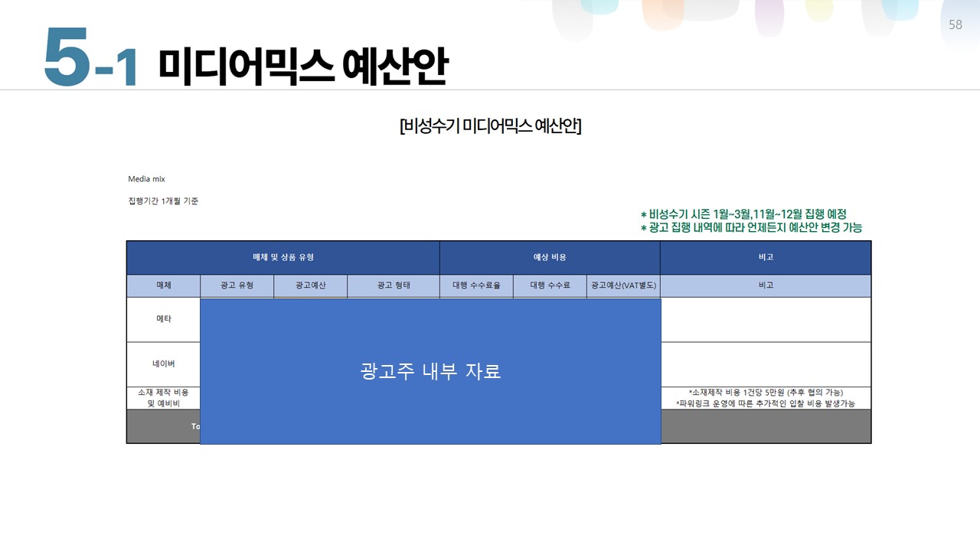Image resolution: width=980 pixels, height=551 pixels.
Task: Click the "미디어믹스 예산안" slide title
Action: (x=302, y=66)
